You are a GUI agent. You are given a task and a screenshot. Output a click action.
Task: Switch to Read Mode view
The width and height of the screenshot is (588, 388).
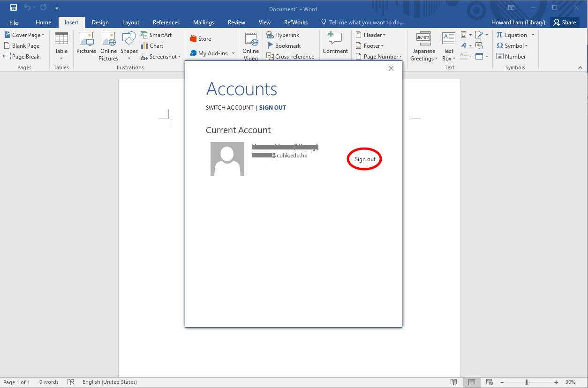pyautogui.click(x=453, y=382)
